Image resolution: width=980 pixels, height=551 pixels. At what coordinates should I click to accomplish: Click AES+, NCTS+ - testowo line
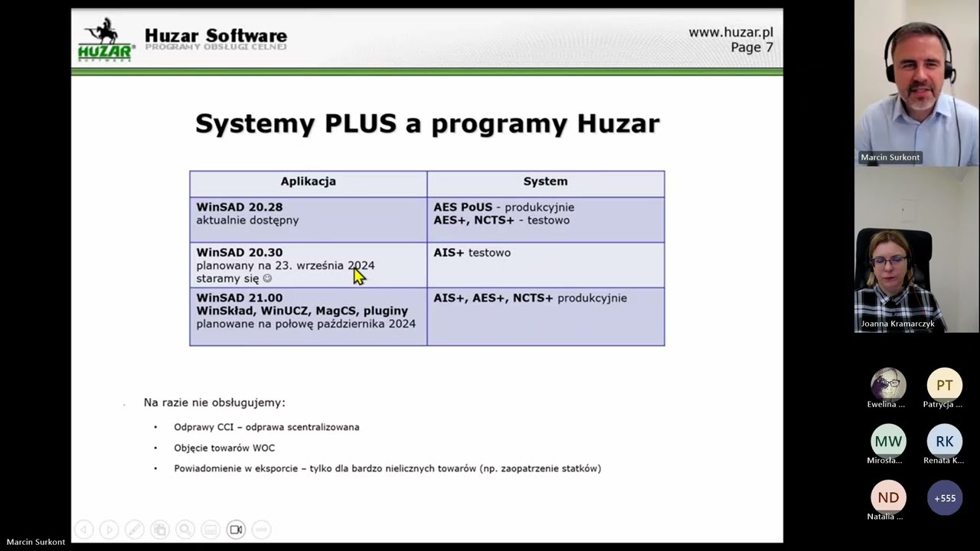pos(501,220)
